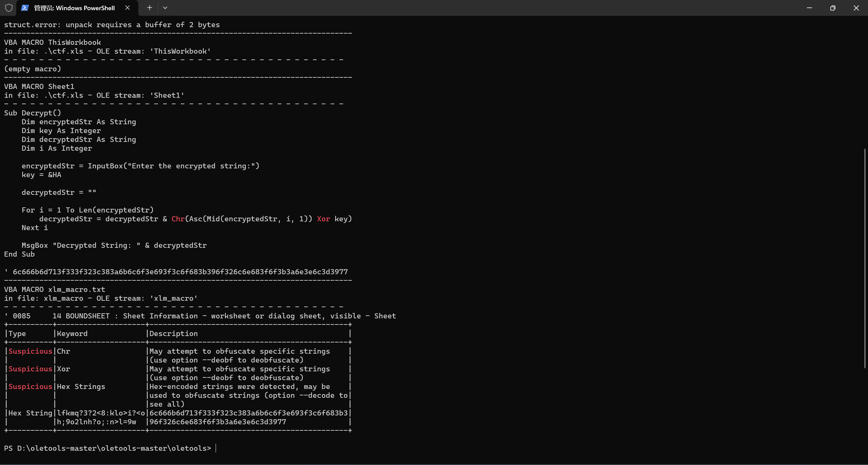Viewport: 868px width, 465px height.
Task: Minimize the terminal window
Action: pos(809,8)
